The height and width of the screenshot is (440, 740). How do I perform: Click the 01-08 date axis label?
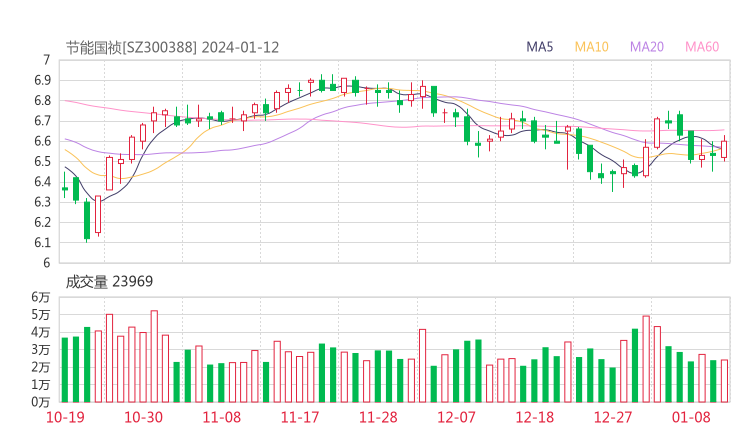point(691,417)
